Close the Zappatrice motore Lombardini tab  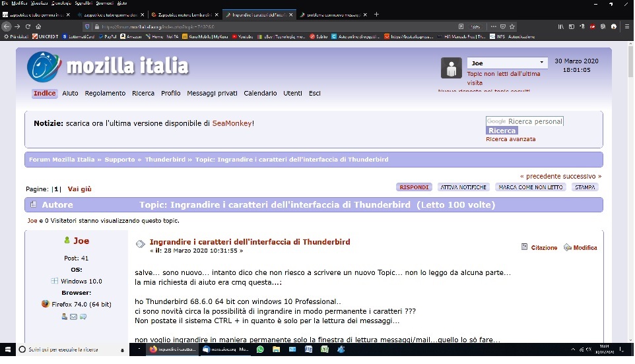coord(217,15)
